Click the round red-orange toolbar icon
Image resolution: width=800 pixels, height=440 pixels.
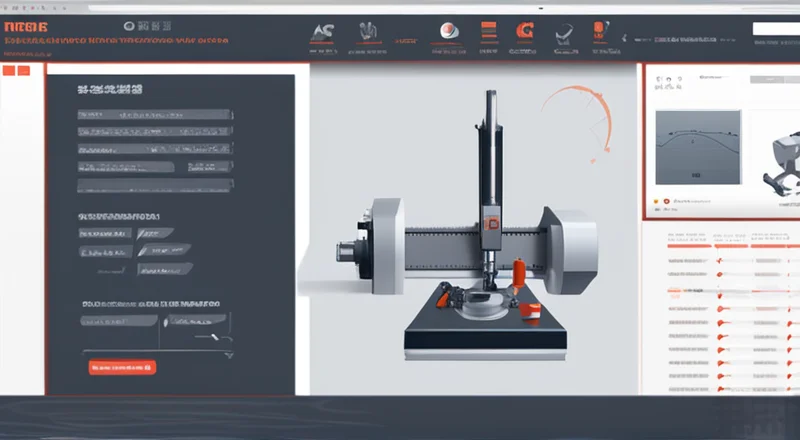(x=451, y=31)
